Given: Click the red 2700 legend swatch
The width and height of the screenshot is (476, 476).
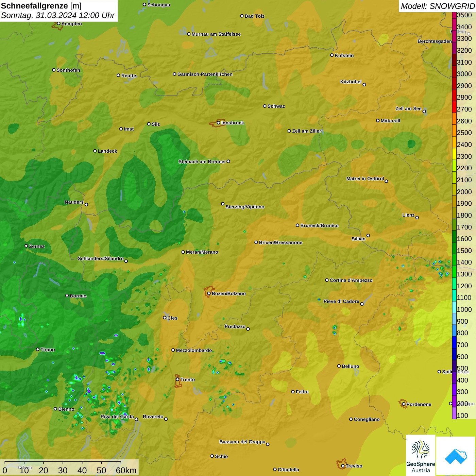Looking at the screenshot, I should pos(454,107).
